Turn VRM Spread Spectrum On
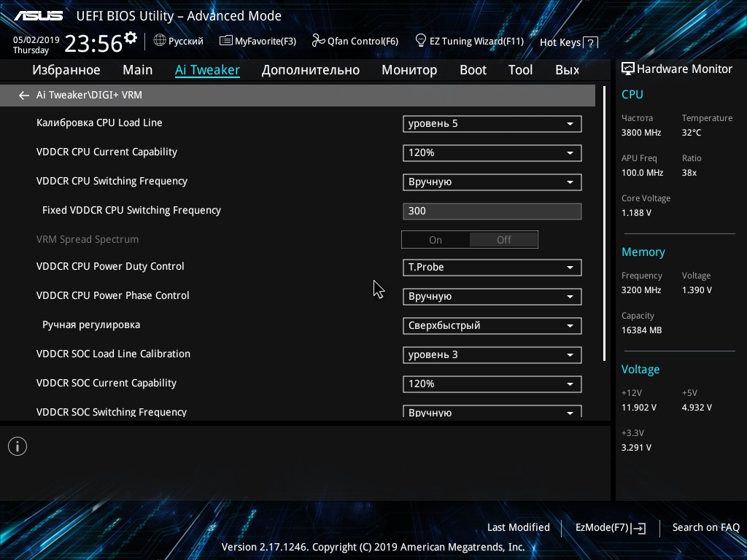The height and width of the screenshot is (560, 747). click(436, 240)
